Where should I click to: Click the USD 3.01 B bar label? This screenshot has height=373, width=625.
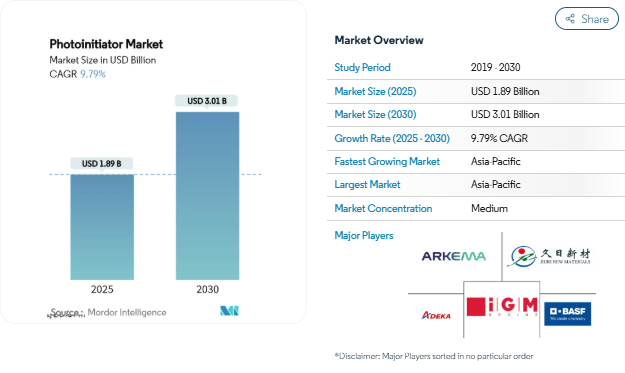pyautogui.click(x=206, y=101)
